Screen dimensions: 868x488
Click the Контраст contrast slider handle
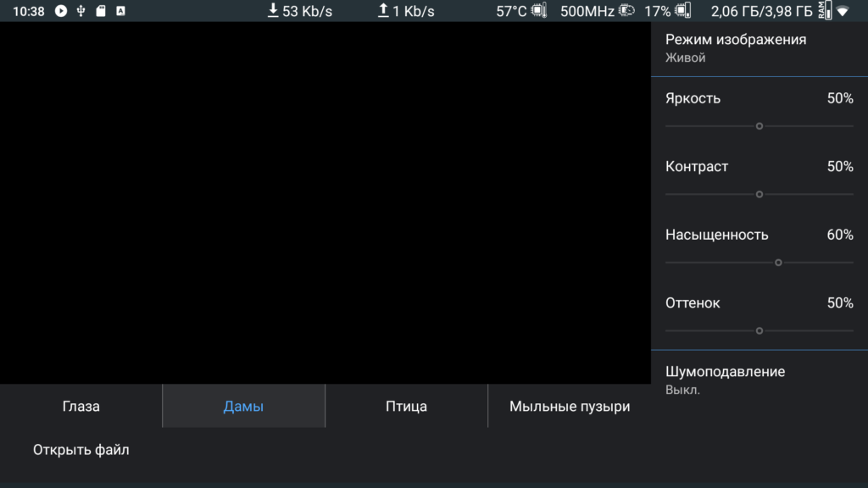point(759,194)
